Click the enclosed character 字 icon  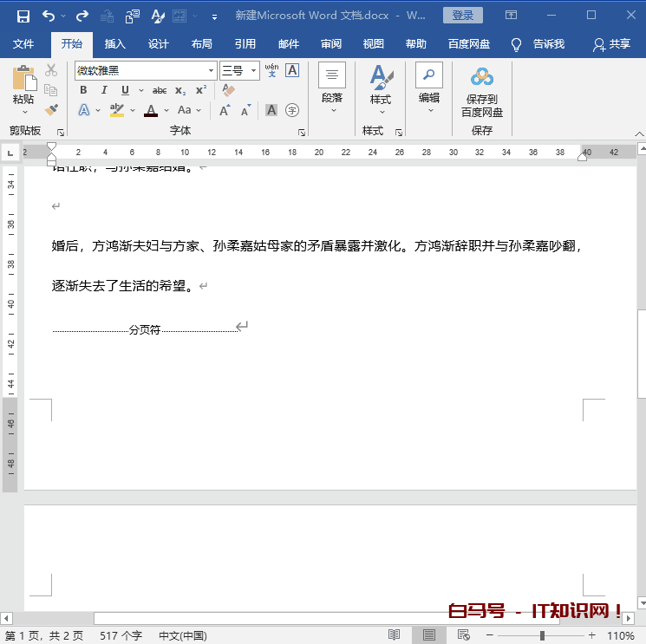pos(292,110)
